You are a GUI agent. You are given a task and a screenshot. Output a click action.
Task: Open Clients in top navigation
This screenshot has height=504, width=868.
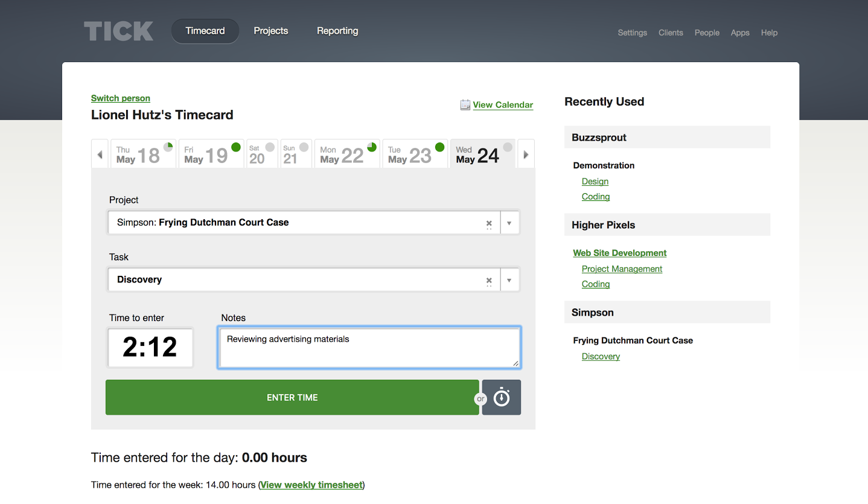(671, 33)
